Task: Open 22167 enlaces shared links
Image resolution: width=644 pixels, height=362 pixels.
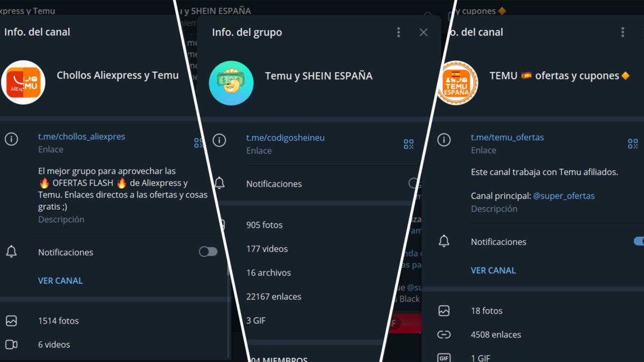Action: point(274,297)
